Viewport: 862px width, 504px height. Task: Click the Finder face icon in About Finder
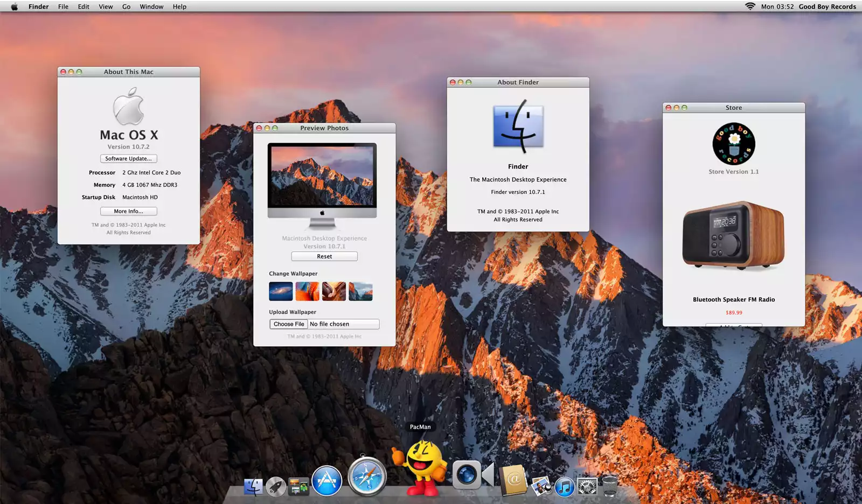click(518, 126)
